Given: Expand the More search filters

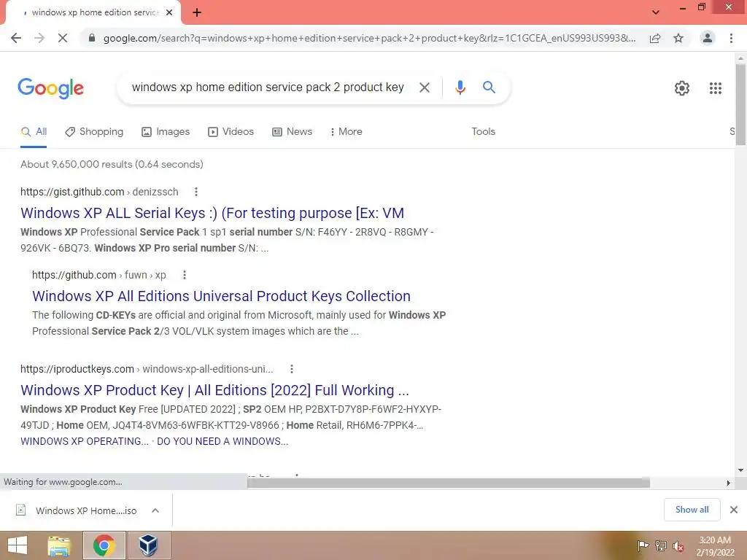Looking at the screenshot, I should click(x=346, y=132).
